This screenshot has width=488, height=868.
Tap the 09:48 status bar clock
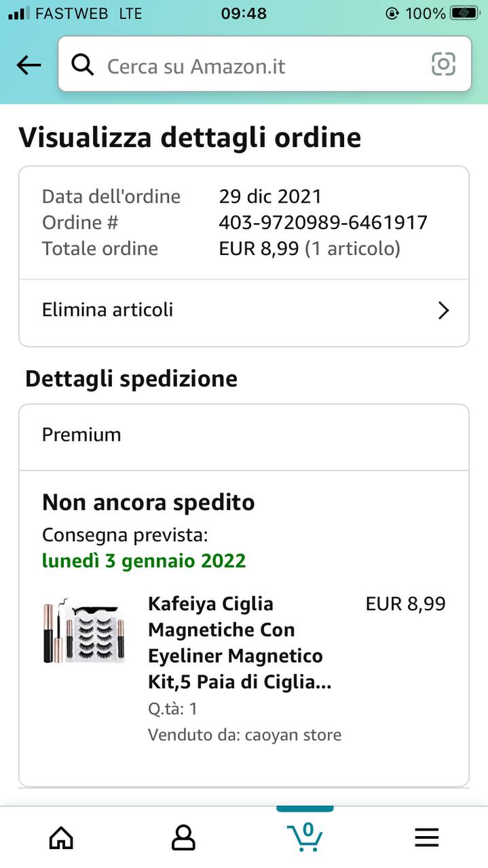244,14
